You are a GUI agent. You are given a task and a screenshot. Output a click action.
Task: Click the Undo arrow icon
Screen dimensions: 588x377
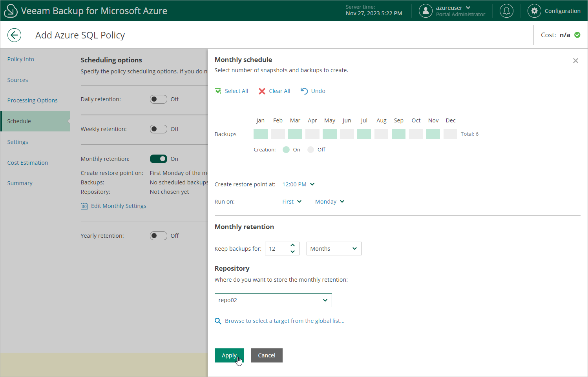(304, 91)
